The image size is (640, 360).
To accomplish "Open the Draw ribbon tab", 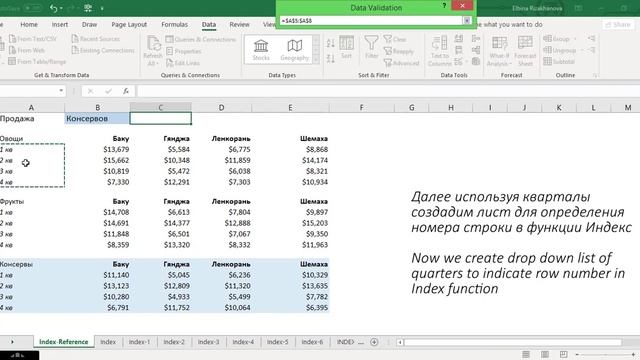I will click(x=89, y=24).
